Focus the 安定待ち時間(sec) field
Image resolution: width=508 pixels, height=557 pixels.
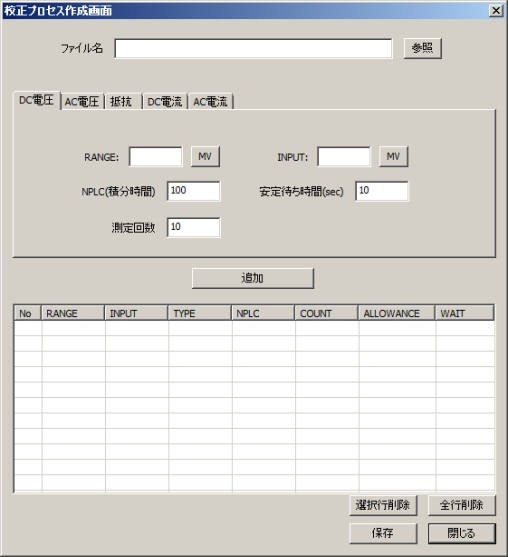tap(382, 191)
